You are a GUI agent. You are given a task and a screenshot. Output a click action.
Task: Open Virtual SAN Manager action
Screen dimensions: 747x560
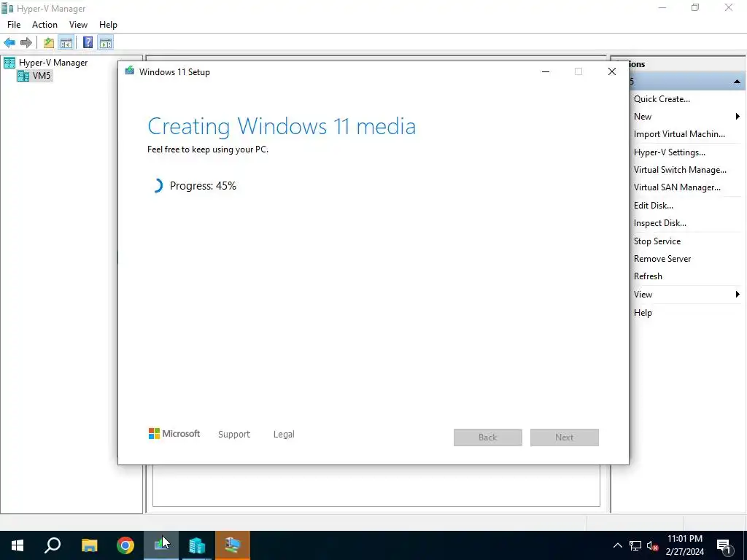click(x=677, y=187)
